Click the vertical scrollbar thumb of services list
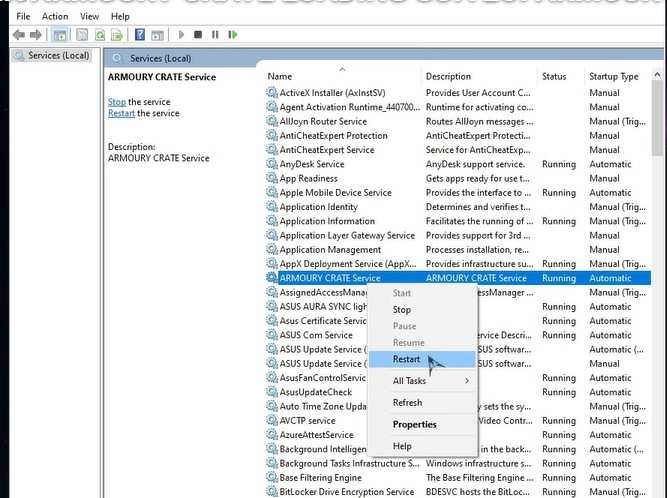Image resolution: width=667 pixels, height=498 pixels. pyautogui.click(x=657, y=118)
